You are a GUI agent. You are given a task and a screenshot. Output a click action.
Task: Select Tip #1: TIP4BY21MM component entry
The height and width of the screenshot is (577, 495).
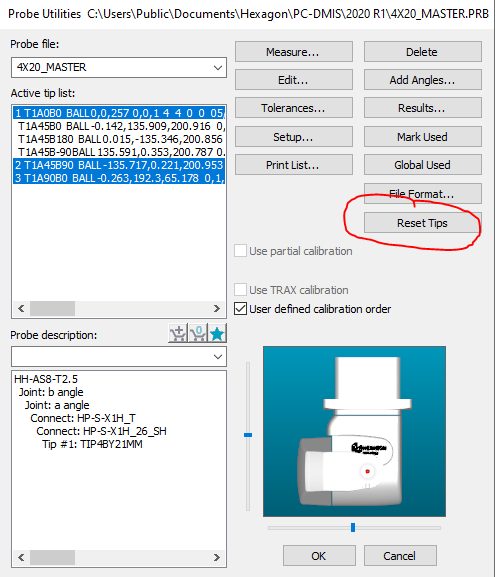click(92, 444)
